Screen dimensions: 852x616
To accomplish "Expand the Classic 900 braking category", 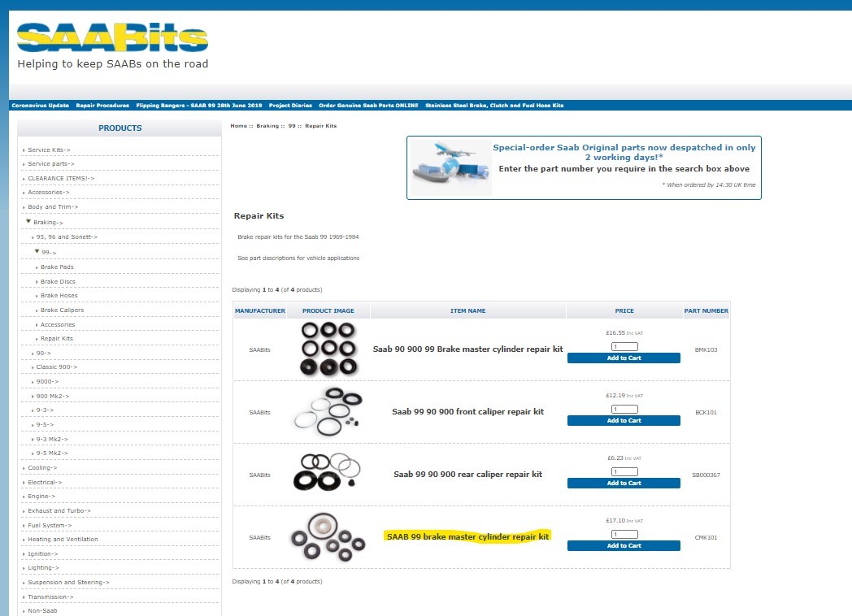I will pyautogui.click(x=57, y=367).
